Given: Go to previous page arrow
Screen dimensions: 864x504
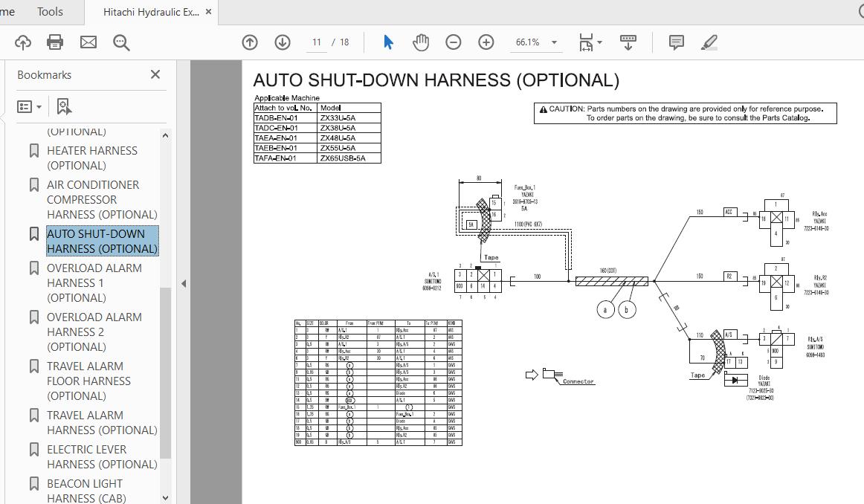Looking at the screenshot, I should 250,42.
